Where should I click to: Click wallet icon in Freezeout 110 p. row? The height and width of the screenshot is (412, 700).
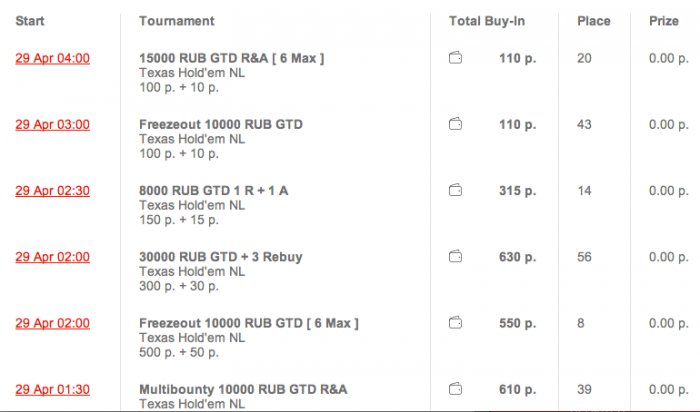456,125
